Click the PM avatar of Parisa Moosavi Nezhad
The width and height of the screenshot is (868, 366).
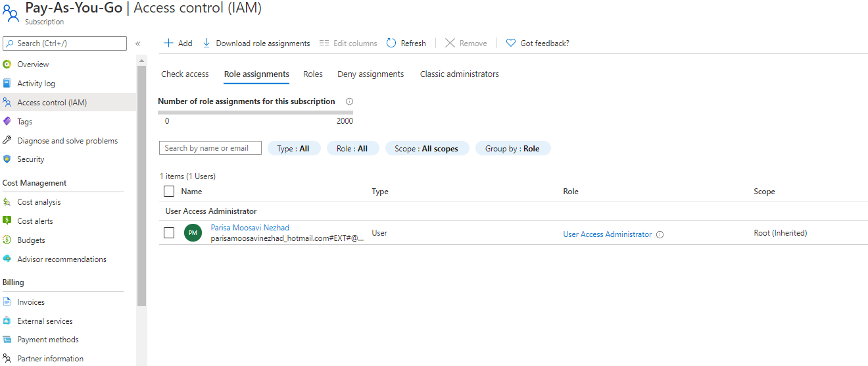(x=193, y=233)
